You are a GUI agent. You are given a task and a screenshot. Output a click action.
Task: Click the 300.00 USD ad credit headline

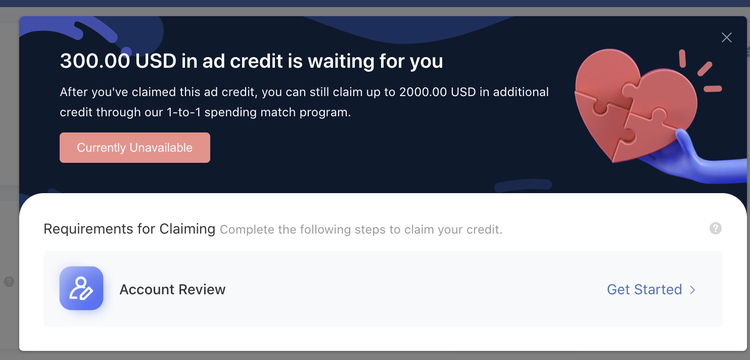click(251, 61)
